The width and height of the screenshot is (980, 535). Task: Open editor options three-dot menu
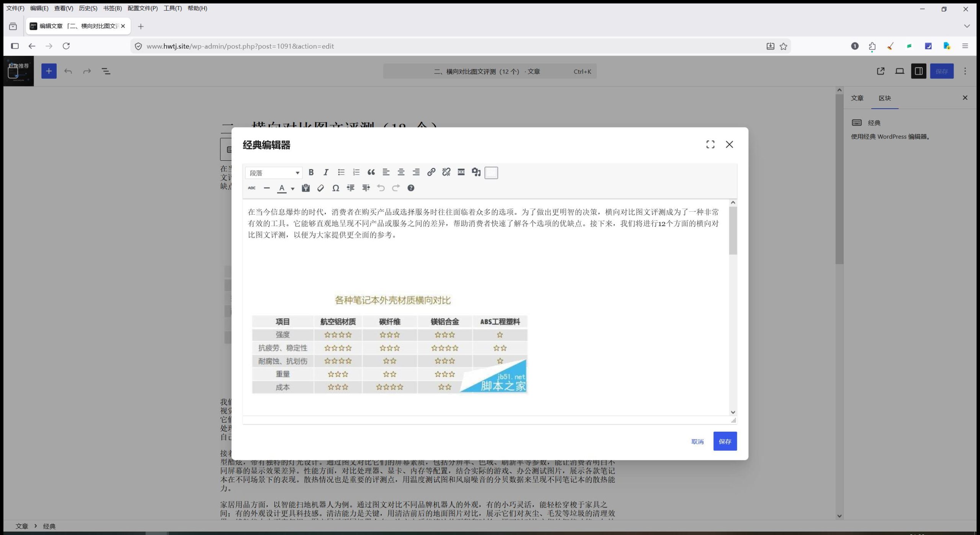click(965, 71)
